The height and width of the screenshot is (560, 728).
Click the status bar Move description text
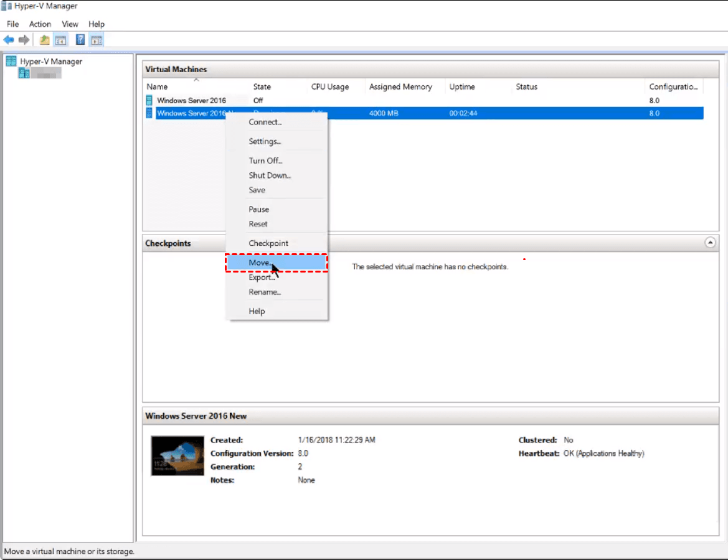pyautogui.click(x=69, y=551)
